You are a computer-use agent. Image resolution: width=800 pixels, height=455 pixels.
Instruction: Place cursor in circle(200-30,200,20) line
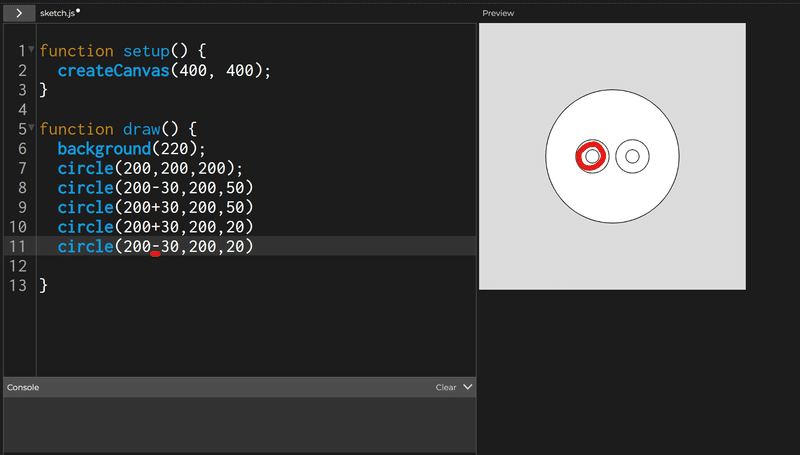tap(155, 246)
